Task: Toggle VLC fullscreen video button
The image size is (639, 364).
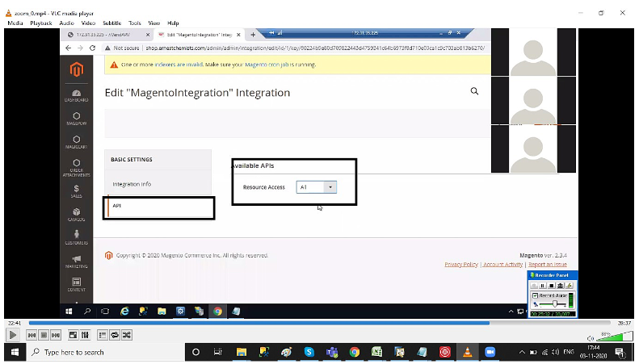Action: 73,335
